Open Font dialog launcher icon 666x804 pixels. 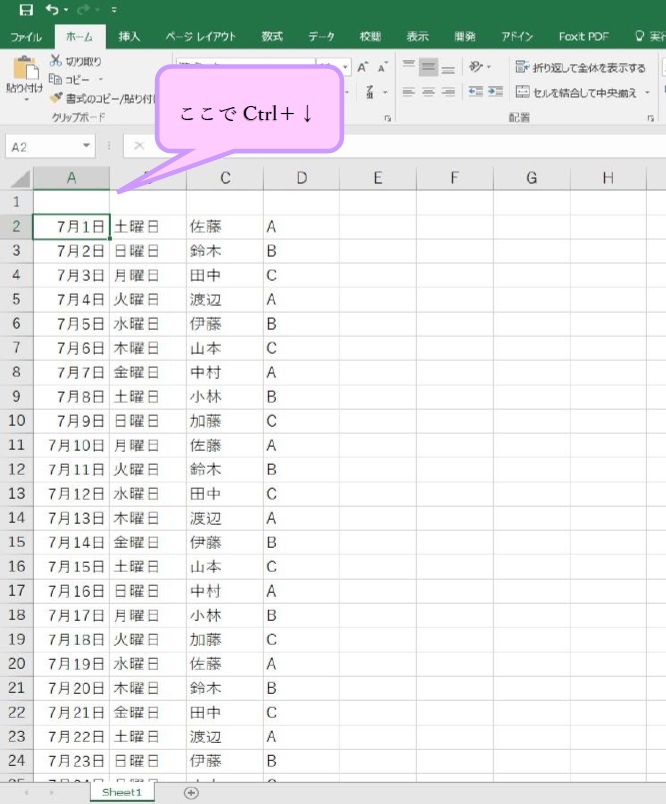pos(388,118)
